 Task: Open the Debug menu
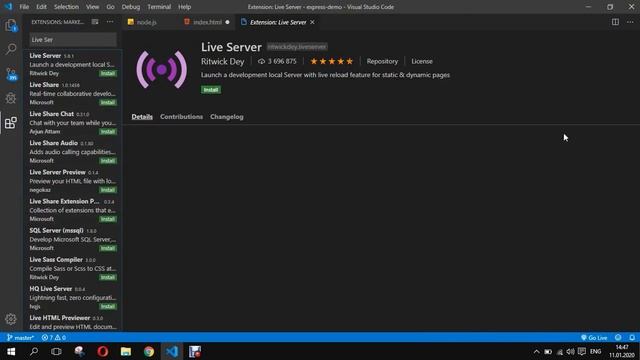(x=131, y=7)
